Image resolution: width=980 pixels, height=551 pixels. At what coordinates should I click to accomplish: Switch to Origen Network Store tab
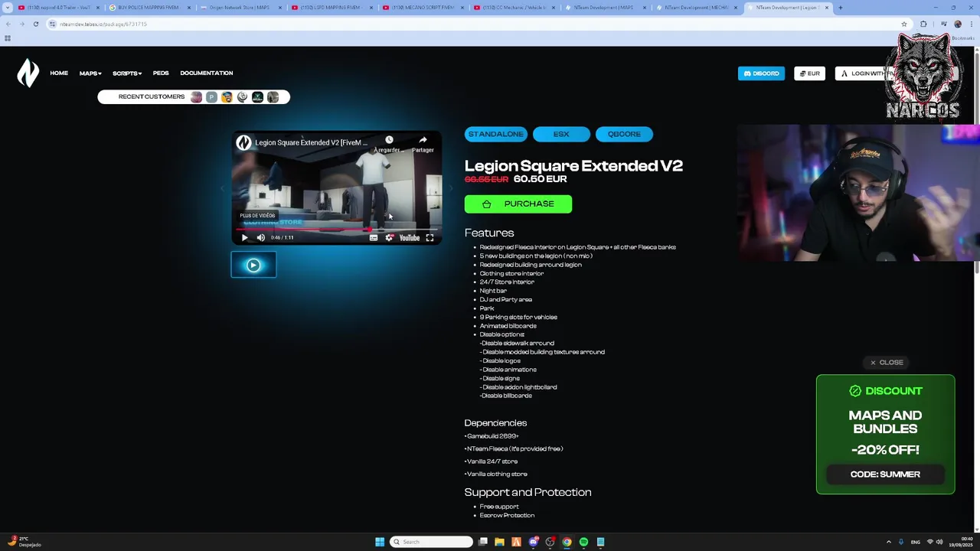pyautogui.click(x=239, y=8)
